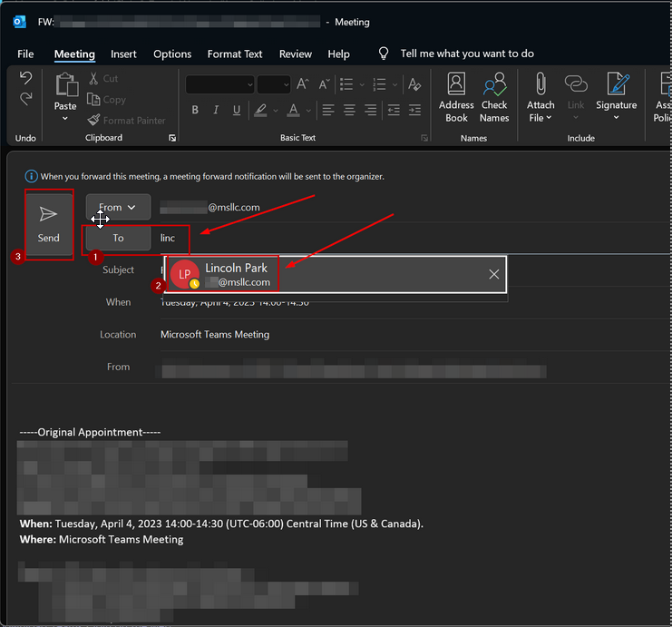Open the font name combo box
The image size is (672, 627).
[220, 84]
